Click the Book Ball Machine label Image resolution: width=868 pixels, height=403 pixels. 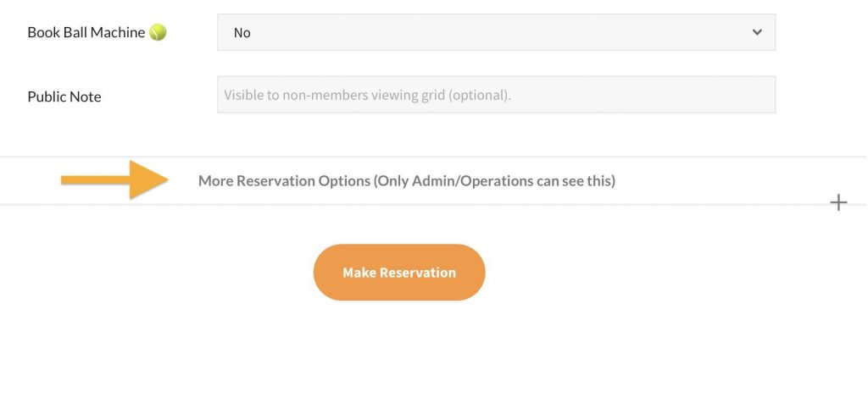click(86, 32)
